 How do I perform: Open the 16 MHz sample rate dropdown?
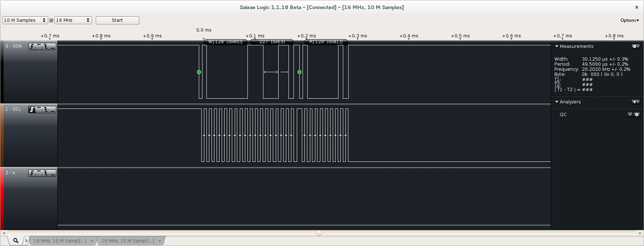pos(73,20)
